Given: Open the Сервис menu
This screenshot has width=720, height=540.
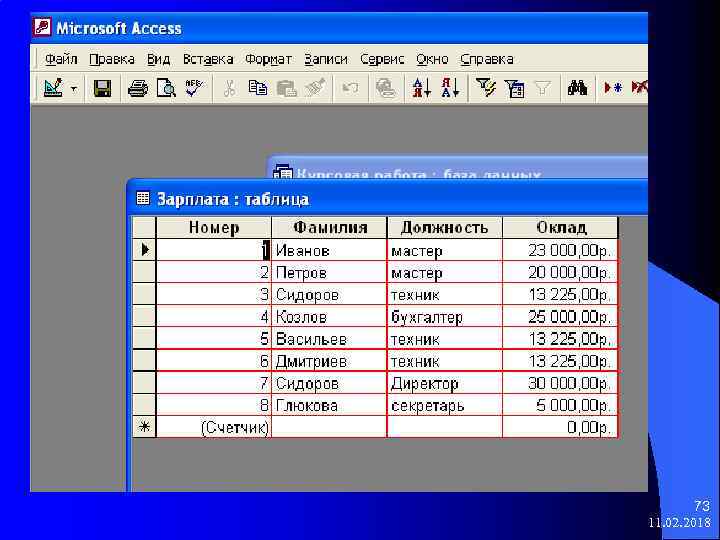Looking at the screenshot, I should coord(382,59).
